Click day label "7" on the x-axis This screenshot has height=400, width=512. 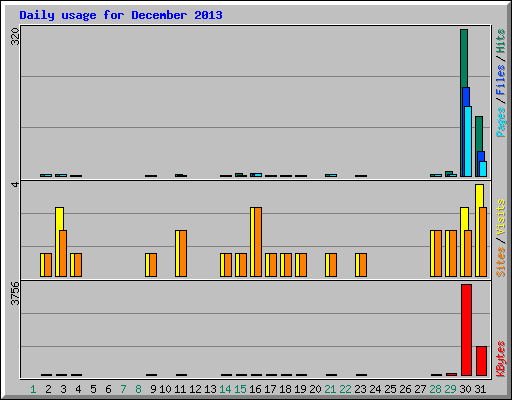(123, 389)
